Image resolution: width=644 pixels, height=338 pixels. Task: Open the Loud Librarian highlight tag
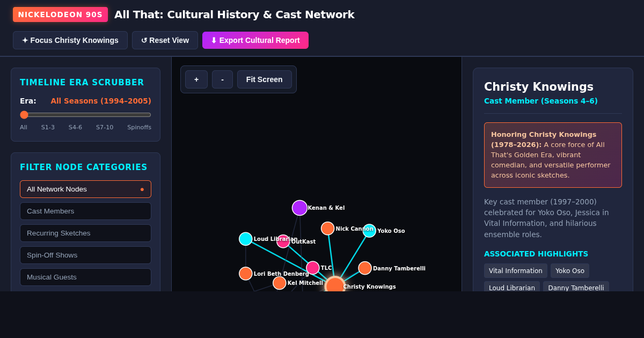point(512,288)
